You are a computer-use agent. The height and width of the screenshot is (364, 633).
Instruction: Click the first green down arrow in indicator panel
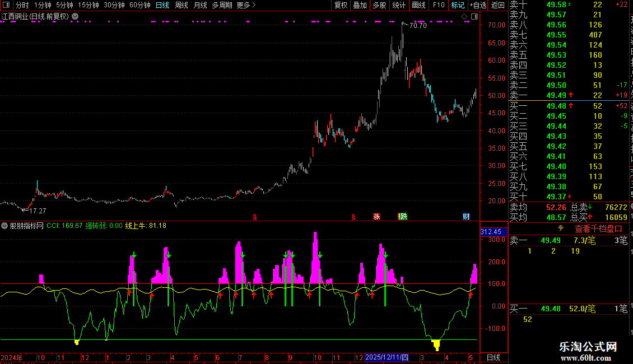[x=134, y=255]
